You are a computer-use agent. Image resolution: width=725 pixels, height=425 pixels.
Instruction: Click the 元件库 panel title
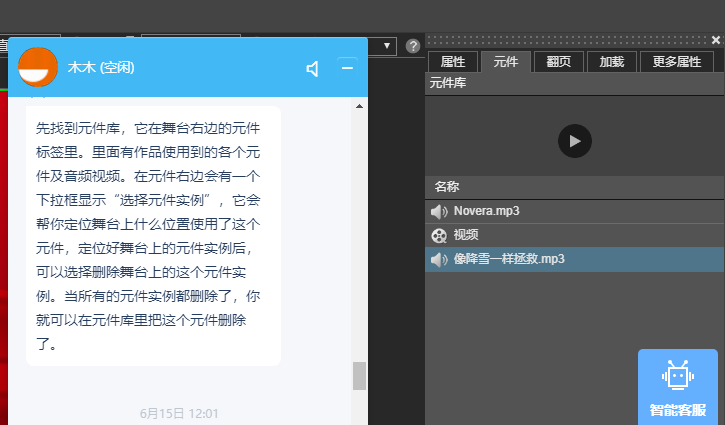448,83
